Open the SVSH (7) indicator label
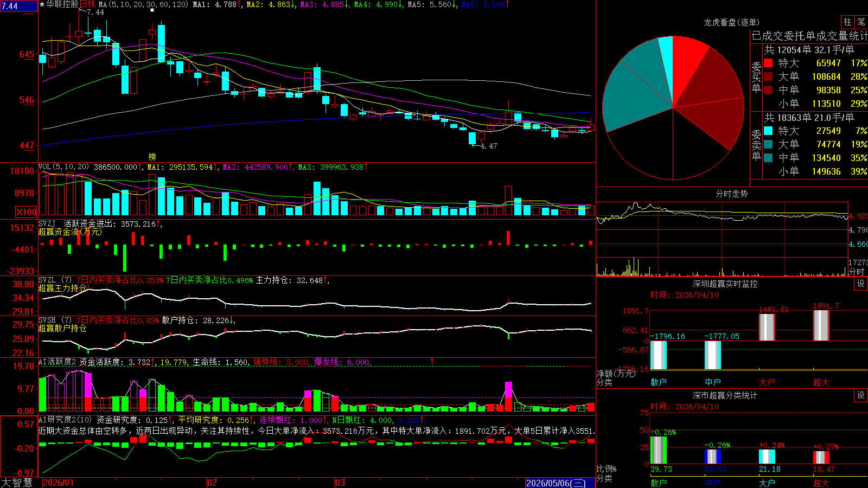868x488 pixels. click(x=55, y=320)
